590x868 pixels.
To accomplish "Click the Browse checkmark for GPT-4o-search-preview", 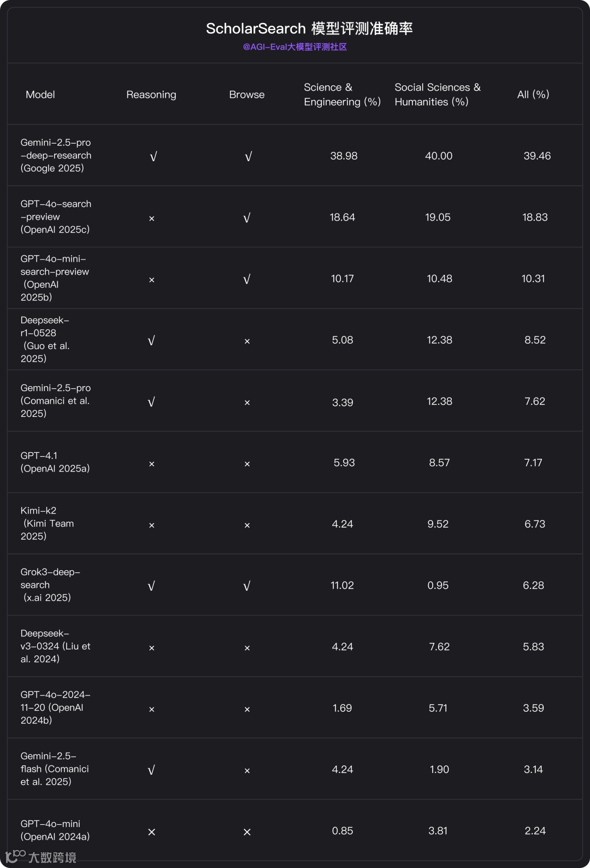I will (247, 218).
